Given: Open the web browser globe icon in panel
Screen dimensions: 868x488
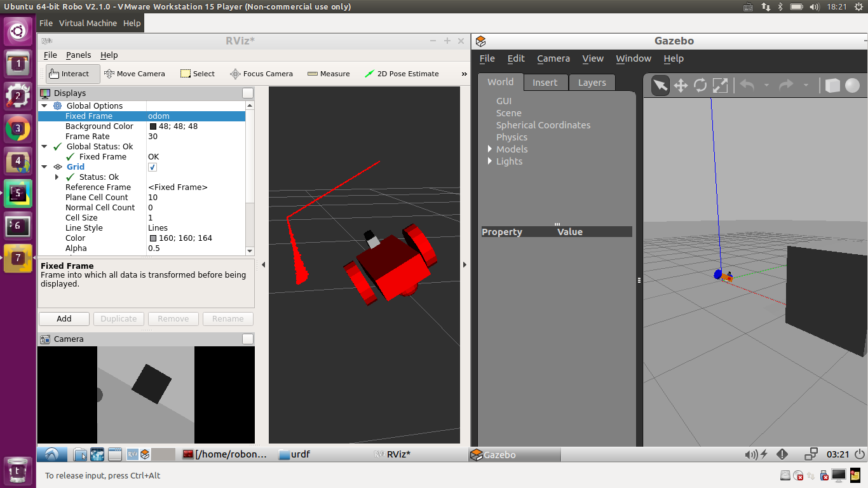Looking at the screenshot, I should click(x=97, y=454).
